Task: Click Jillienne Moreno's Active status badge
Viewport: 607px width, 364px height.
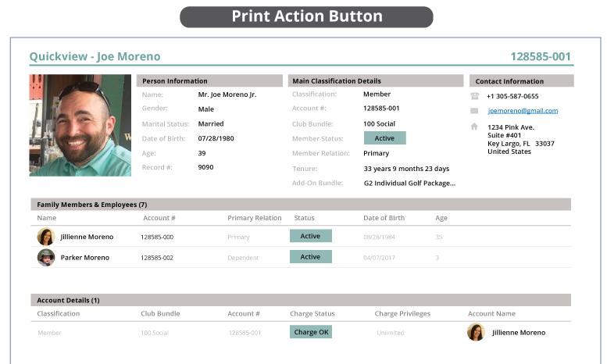Action: pyautogui.click(x=310, y=236)
